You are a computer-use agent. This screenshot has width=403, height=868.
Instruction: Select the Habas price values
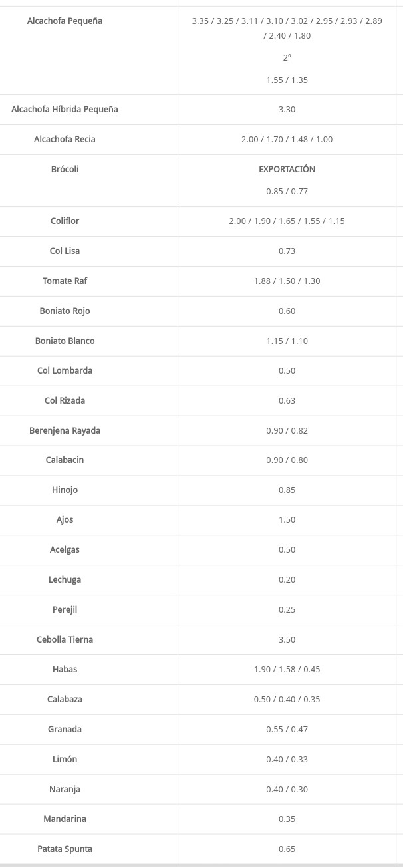287,669
